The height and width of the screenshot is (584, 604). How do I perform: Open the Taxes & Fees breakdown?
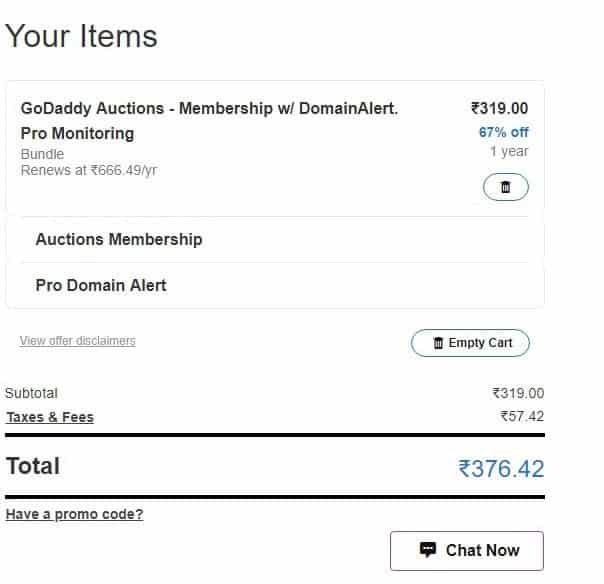tap(50, 417)
